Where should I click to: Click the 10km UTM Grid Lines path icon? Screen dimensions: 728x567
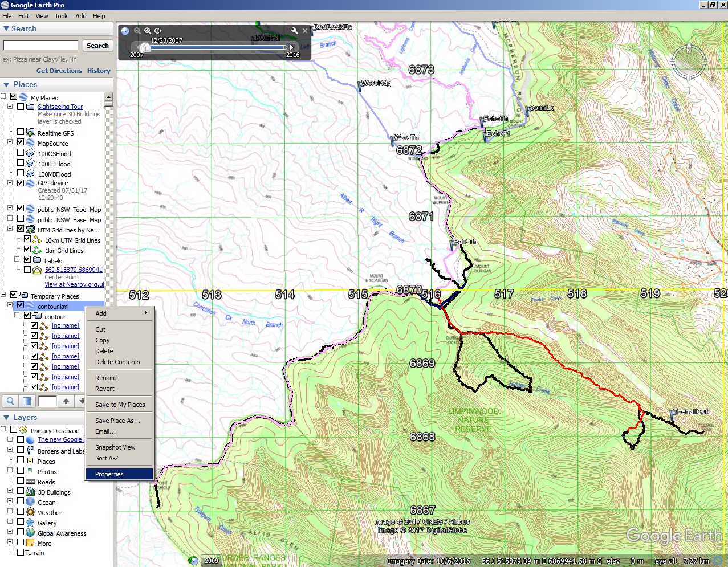coord(37,240)
